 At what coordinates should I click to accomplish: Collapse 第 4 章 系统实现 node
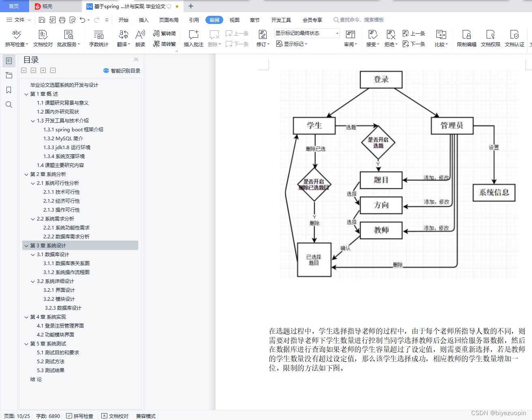point(26,317)
